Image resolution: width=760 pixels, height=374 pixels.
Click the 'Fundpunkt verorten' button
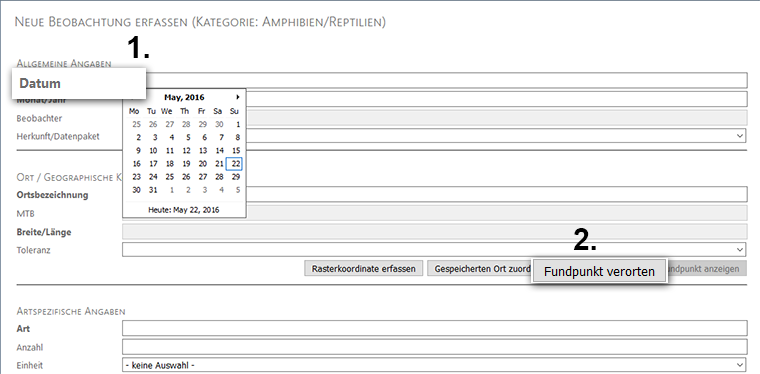click(599, 272)
